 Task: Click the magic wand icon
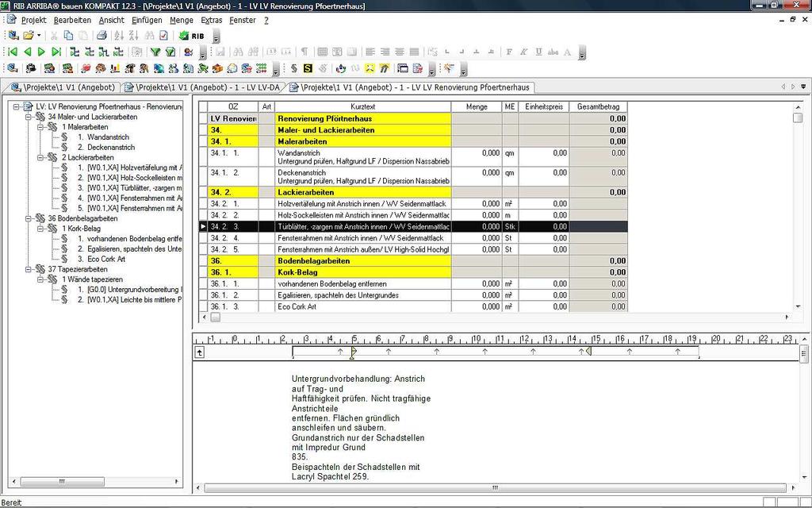(x=449, y=68)
